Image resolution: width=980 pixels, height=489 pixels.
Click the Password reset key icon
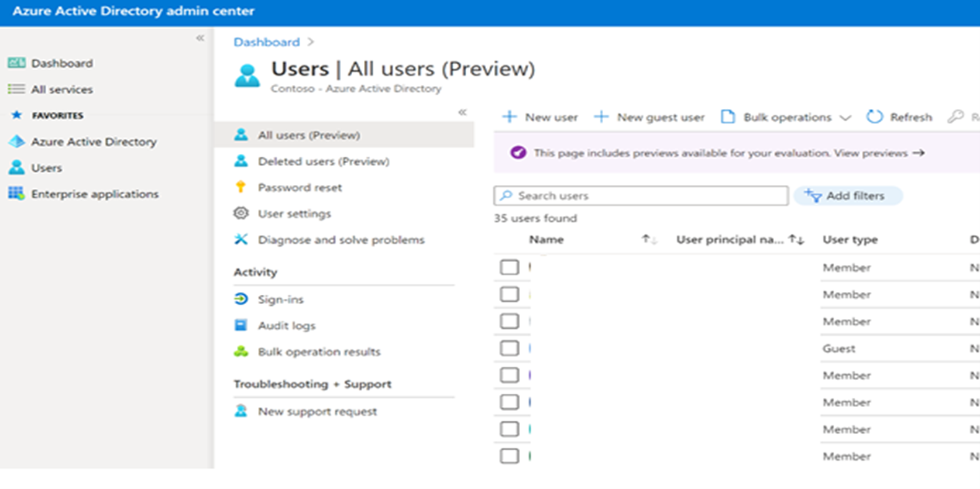240,187
